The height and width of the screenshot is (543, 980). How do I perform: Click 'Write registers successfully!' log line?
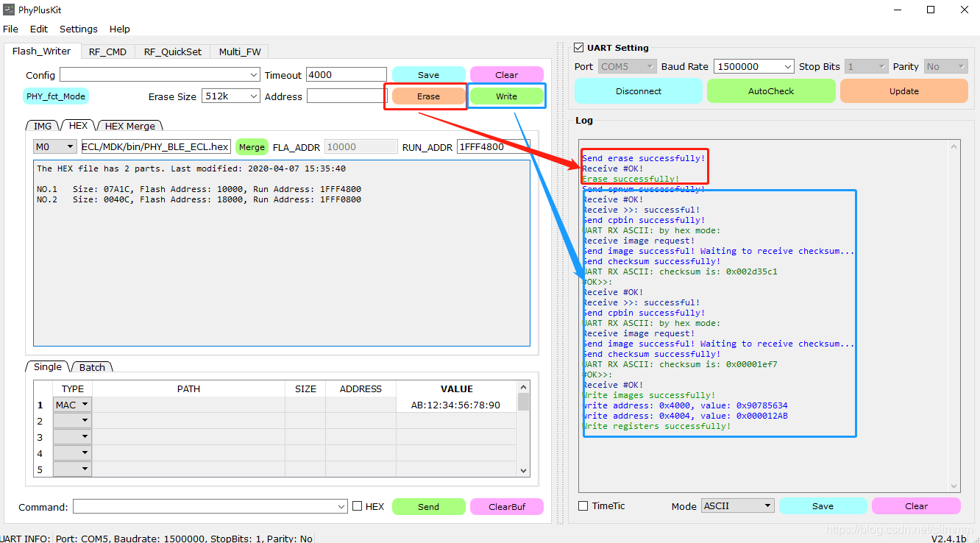[x=656, y=426]
